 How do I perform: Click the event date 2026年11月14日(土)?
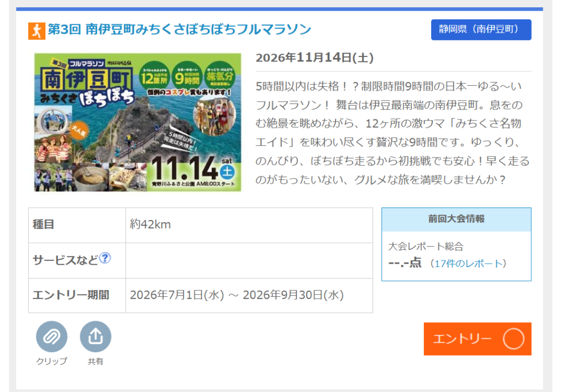point(315,58)
